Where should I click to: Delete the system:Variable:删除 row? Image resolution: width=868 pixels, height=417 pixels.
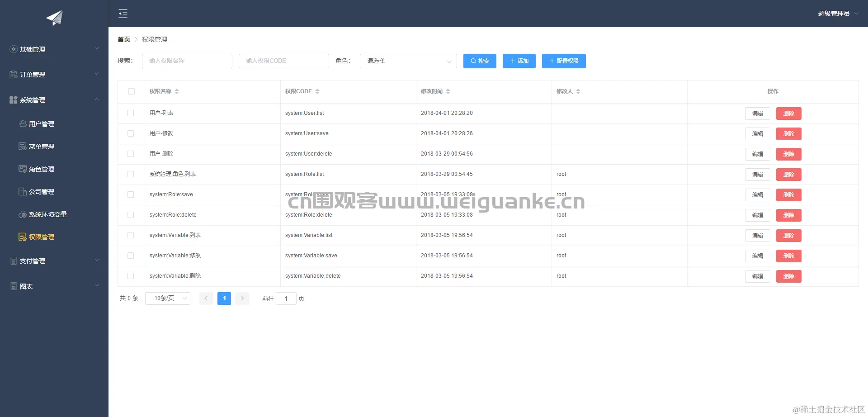(x=788, y=276)
